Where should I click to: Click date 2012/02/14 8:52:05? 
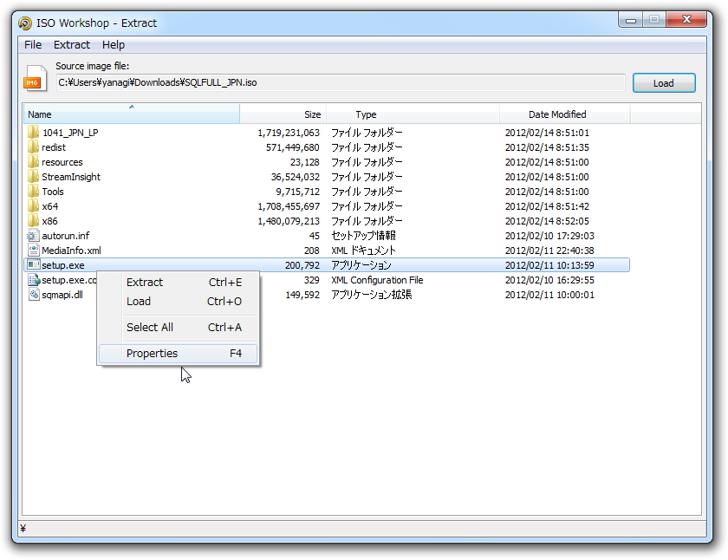[547, 221]
